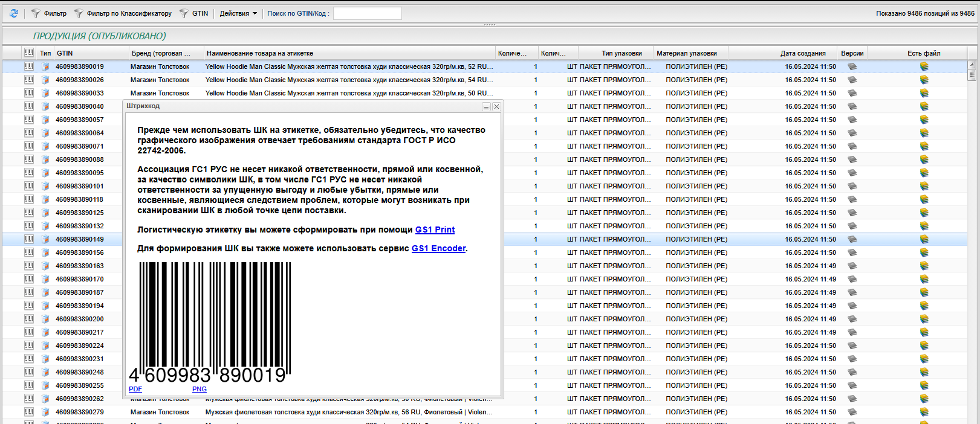Open file stack icon for row 4609983890279
980x424 pixels.
point(924,412)
